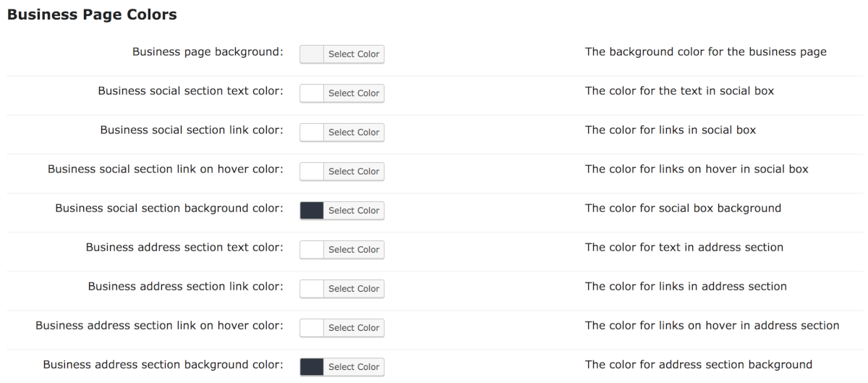The height and width of the screenshot is (383, 868).
Task: Click the white social section text swatch
Action: (312, 93)
